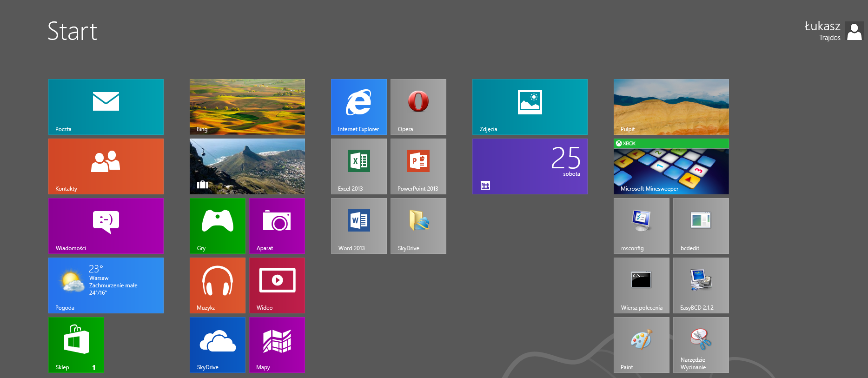Launch the Gry games tile
868x378 pixels.
coord(218,226)
